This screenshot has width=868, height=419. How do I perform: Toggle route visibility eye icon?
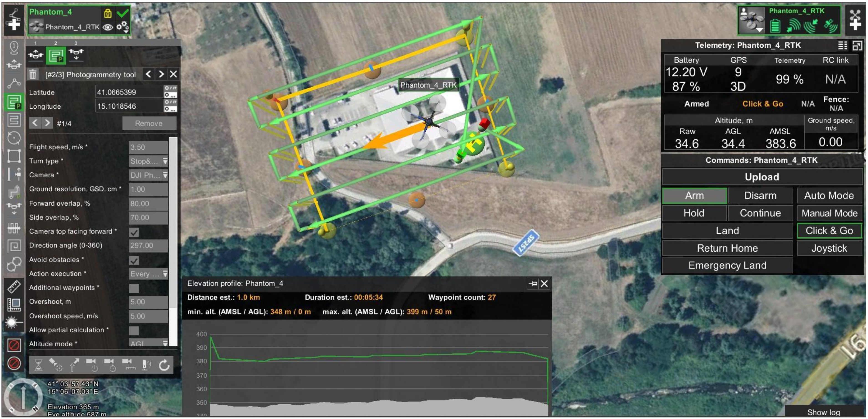pos(108,27)
